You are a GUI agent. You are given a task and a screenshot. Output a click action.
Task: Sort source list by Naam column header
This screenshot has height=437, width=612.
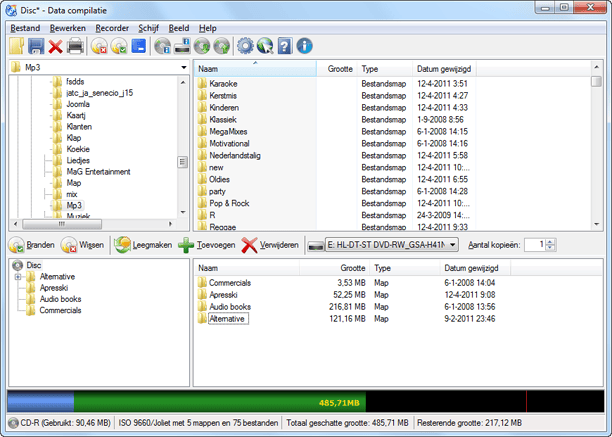pyautogui.click(x=255, y=69)
